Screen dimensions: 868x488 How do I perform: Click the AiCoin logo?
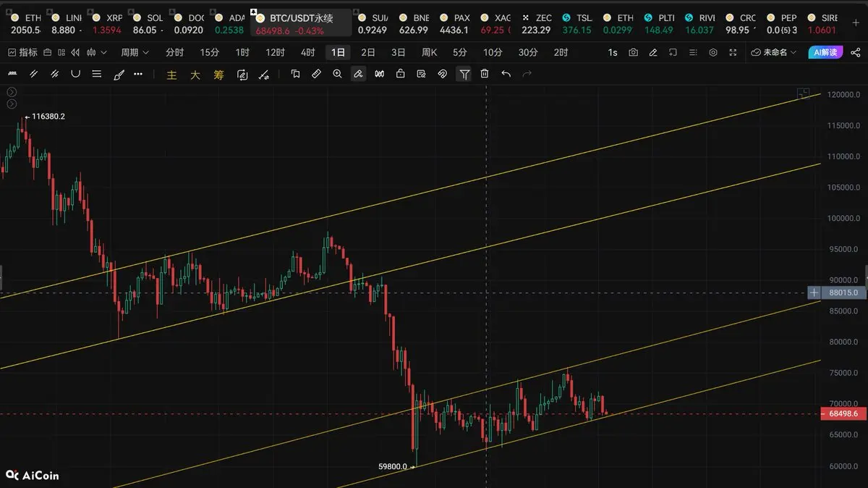pyautogui.click(x=33, y=476)
